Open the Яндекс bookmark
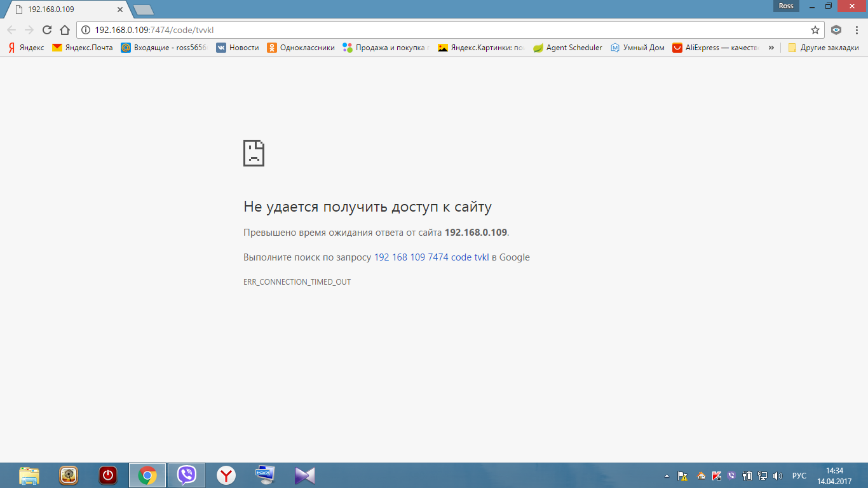Image resolution: width=868 pixels, height=488 pixels. coord(26,48)
